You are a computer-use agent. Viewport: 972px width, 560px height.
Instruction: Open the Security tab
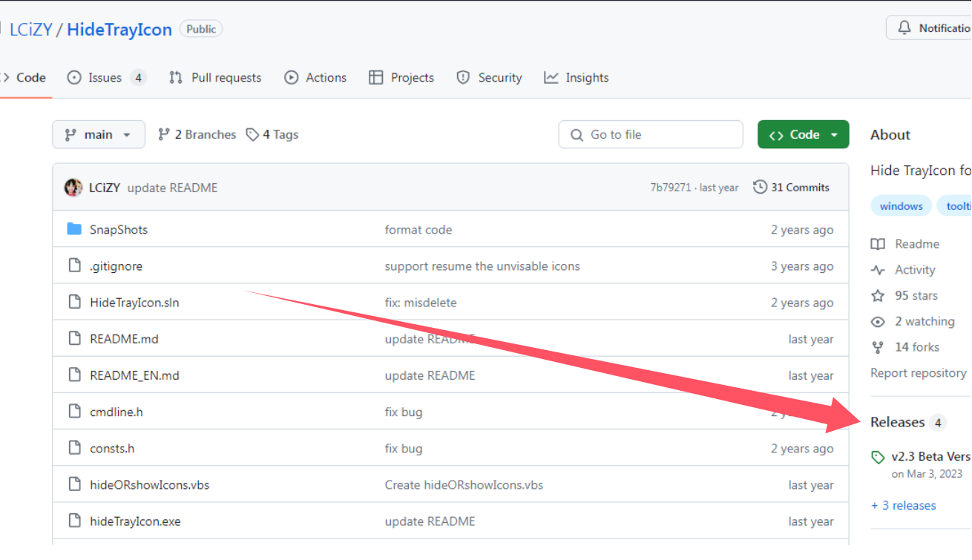click(489, 77)
